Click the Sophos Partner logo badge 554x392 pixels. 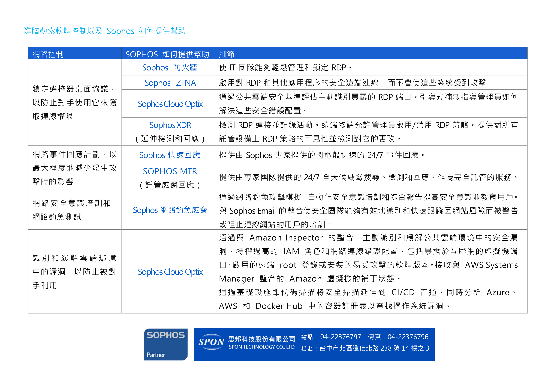tap(166, 344)
